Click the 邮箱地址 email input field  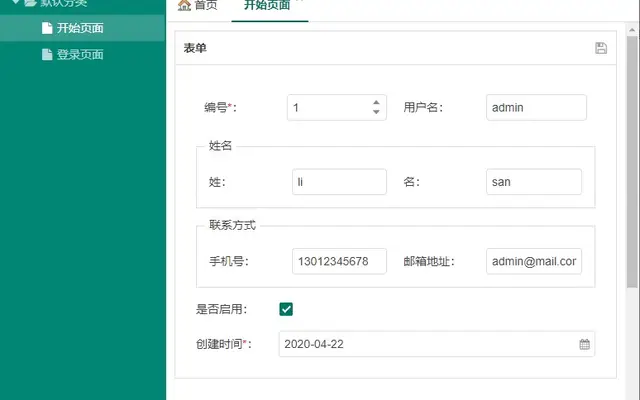[534, 261]
